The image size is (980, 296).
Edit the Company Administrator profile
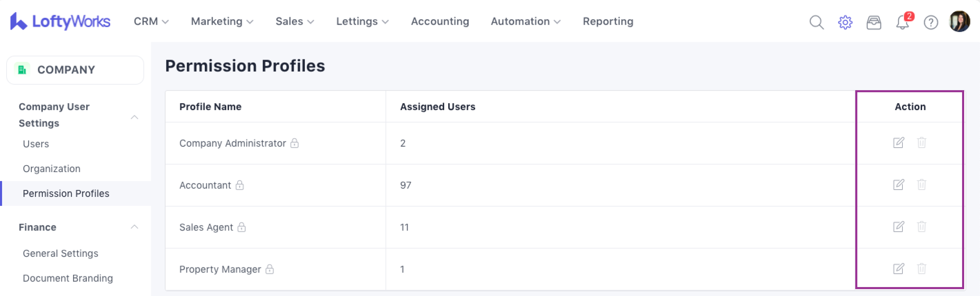click(898, 143)
